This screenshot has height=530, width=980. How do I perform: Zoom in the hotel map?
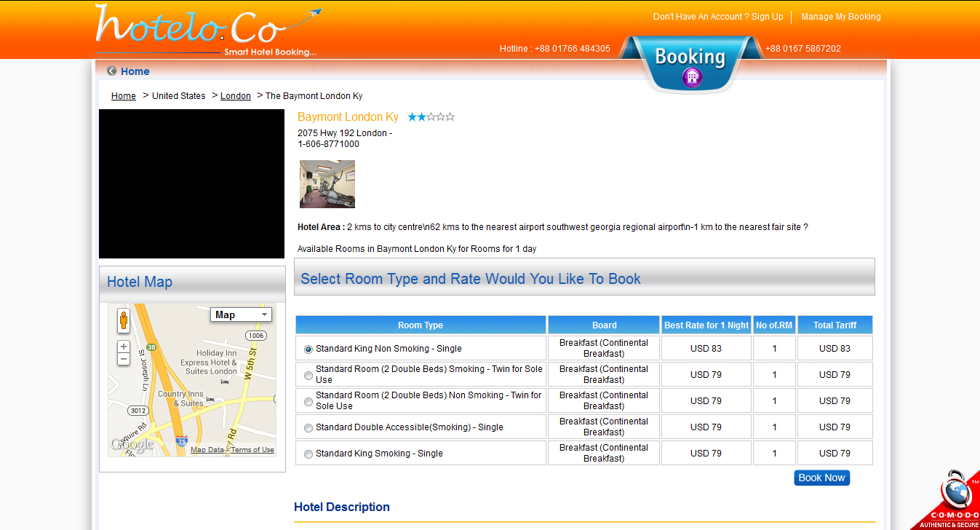pyautogui.click(x=124, y=347)
